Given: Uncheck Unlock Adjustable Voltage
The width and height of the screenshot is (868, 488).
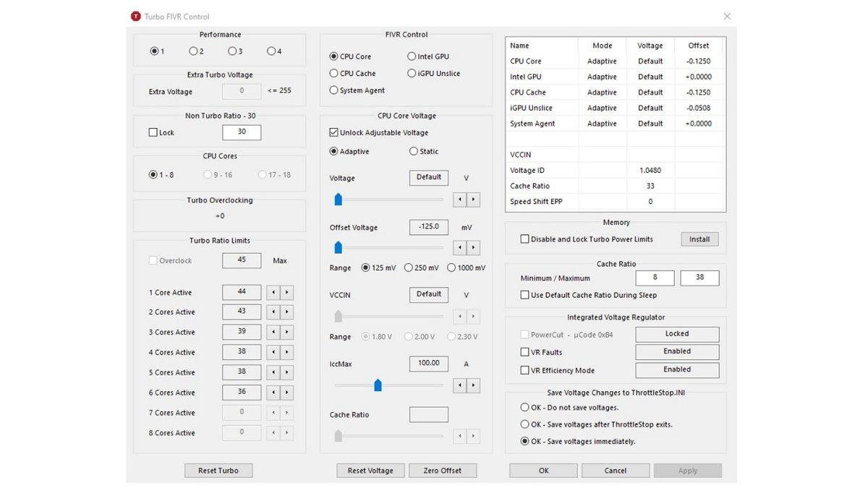Looking at the screenshot, I should pyautogui.click(x=333, y=132).
